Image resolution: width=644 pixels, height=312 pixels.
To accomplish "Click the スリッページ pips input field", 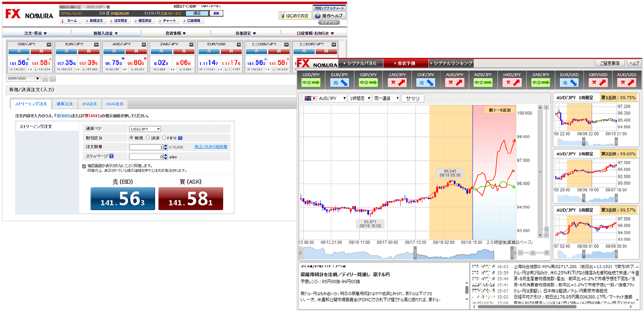I will (x=146, y=157).
